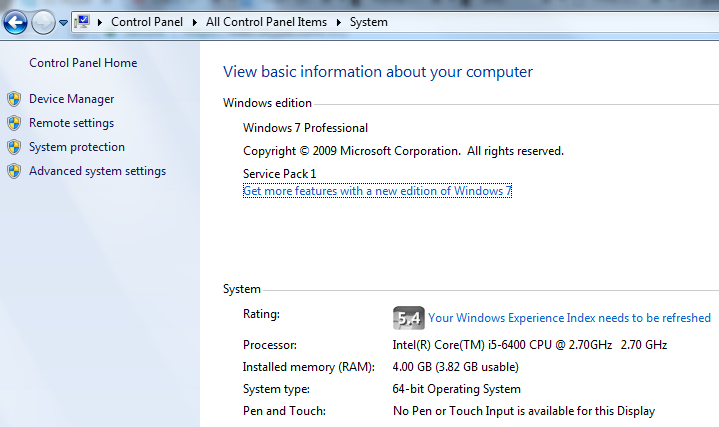Click the shield icon beside Advanced system settings

(x=14, y=171)
